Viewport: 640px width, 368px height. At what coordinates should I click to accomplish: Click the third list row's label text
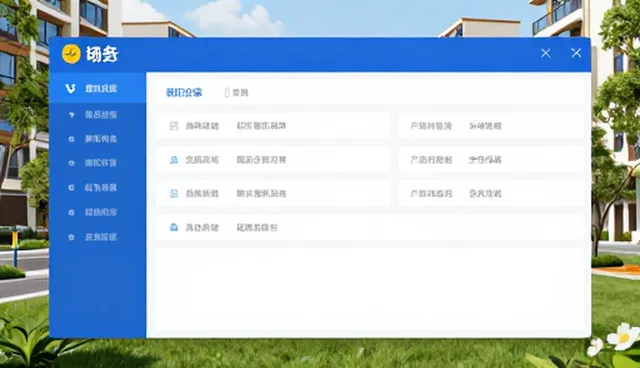pyautogui.click(x=202, y=193)
